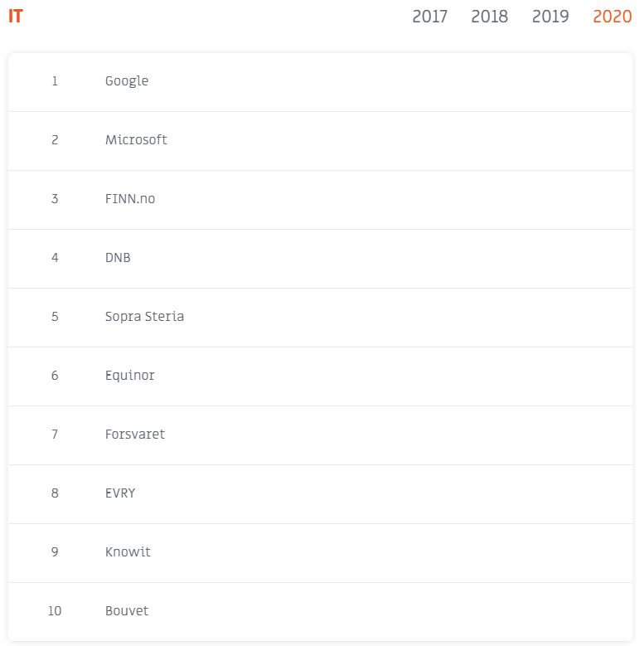
Task: Open the Sopra Steria entry
Action: (321, 318)
